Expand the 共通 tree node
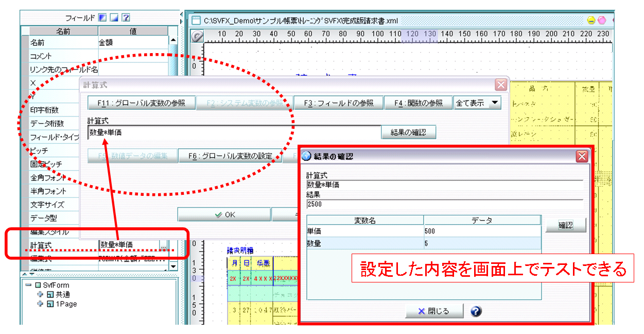The width and height of the screenshot is (644, 334). tap(41, 295)
